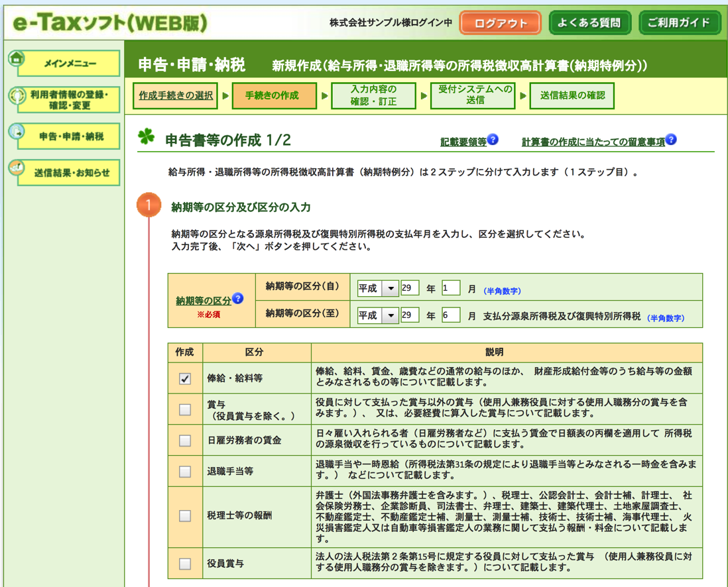Select the 手続きの作成 step
This screenshot has height=587, width=728.
[274, 95]
